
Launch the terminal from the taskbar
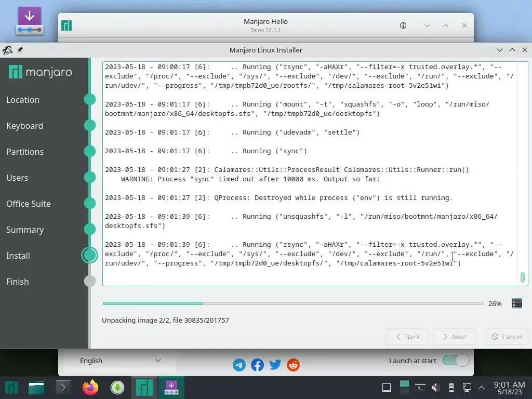click(63, 388)
